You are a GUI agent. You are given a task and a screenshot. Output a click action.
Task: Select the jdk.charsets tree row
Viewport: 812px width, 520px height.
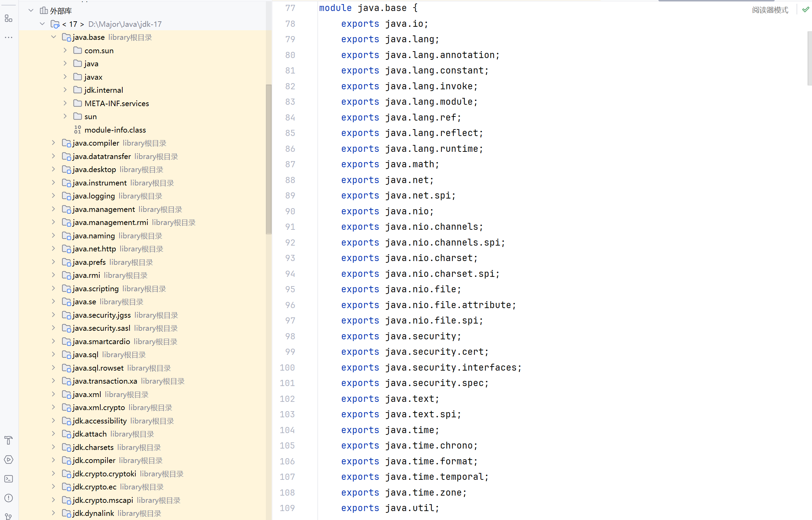coord(143,447)
